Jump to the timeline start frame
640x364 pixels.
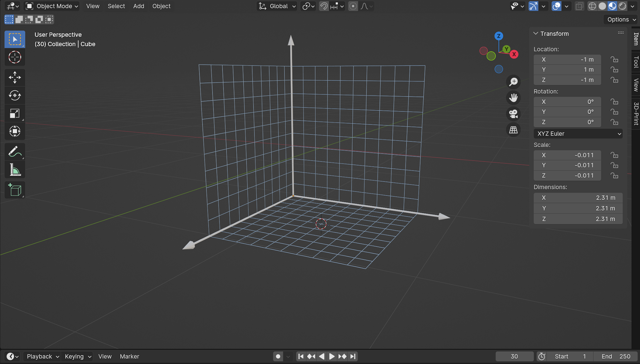[x=301, y=356]
